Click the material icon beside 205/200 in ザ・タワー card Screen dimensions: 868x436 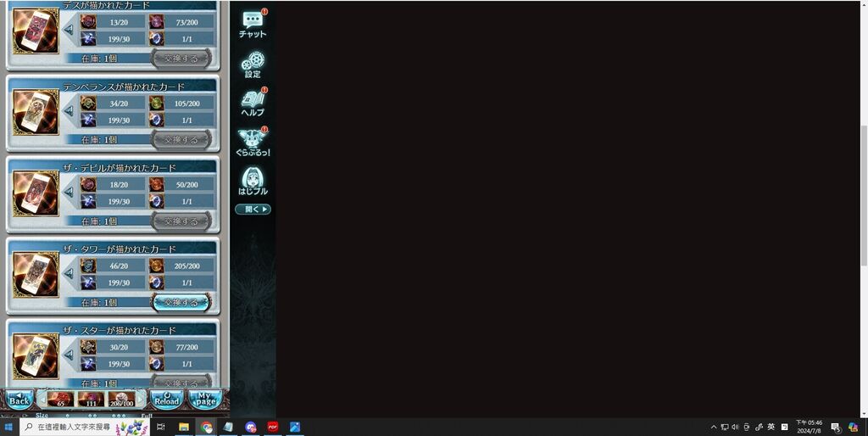pyautogui.click(x=156, y=266)
